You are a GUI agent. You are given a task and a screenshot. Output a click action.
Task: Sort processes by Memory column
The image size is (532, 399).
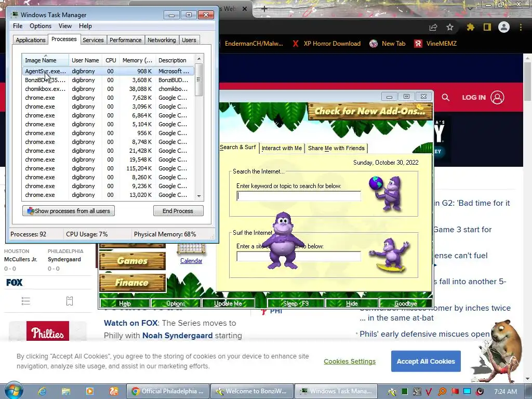137,60
